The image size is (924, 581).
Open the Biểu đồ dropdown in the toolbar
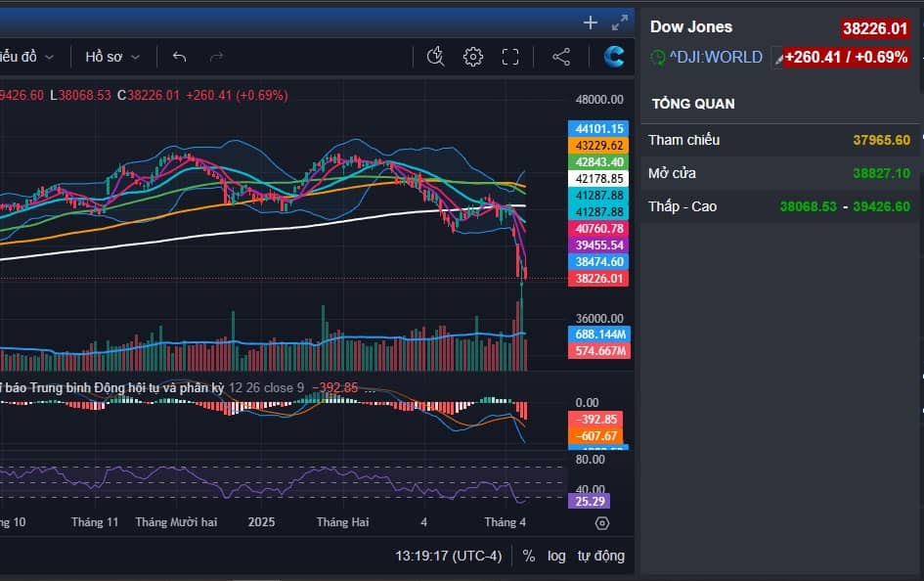(x=26, y=57)
